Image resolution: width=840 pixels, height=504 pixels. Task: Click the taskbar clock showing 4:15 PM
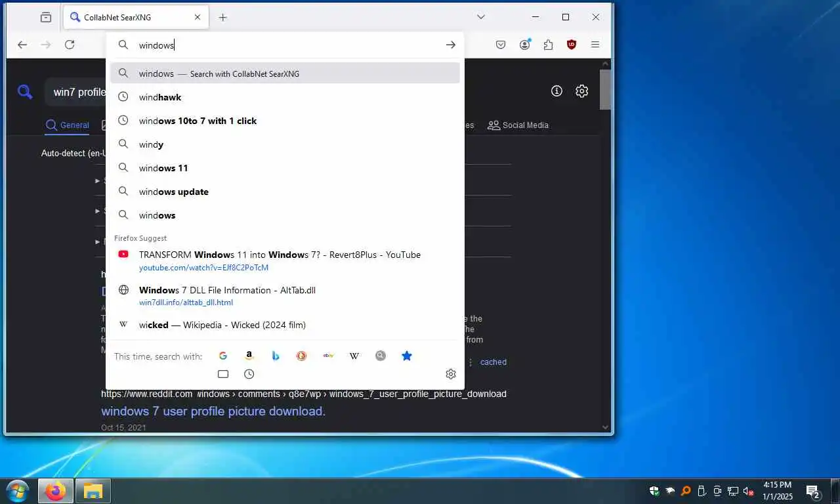point(778,491)
